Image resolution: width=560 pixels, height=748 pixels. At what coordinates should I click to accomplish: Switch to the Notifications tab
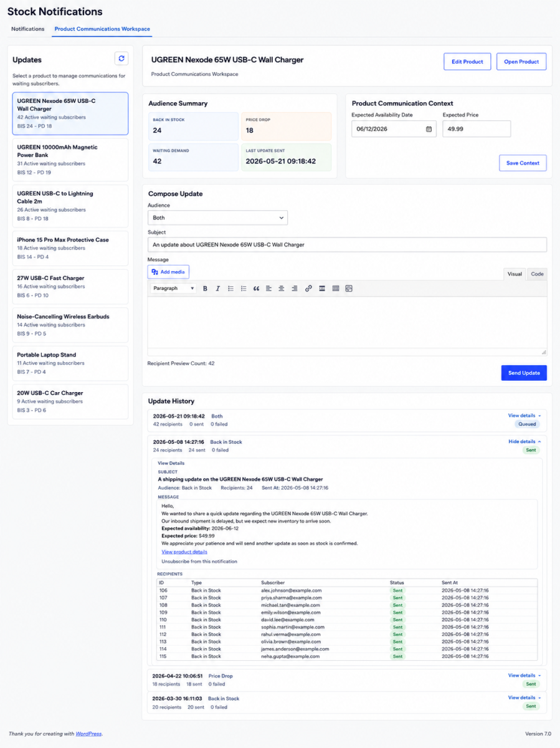click(28, 29)
